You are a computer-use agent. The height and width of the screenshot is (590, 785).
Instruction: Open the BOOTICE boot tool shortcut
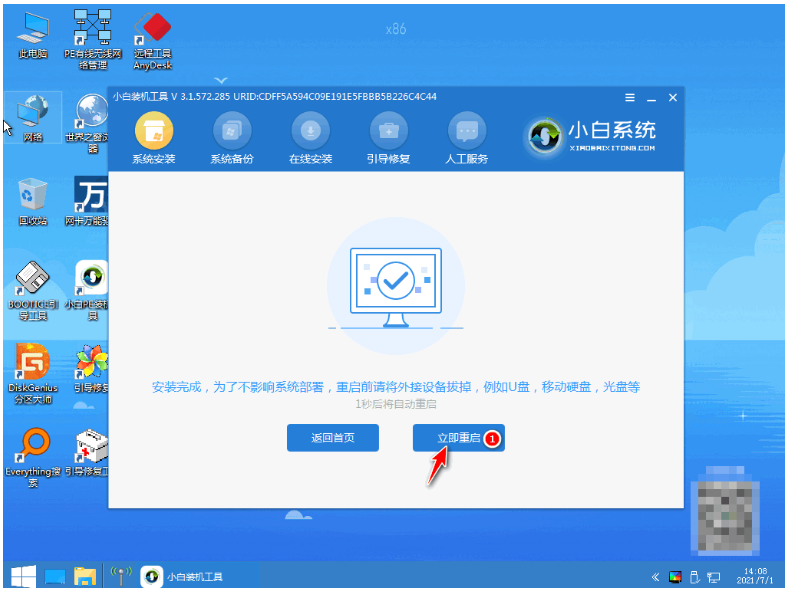pos(33,288)
